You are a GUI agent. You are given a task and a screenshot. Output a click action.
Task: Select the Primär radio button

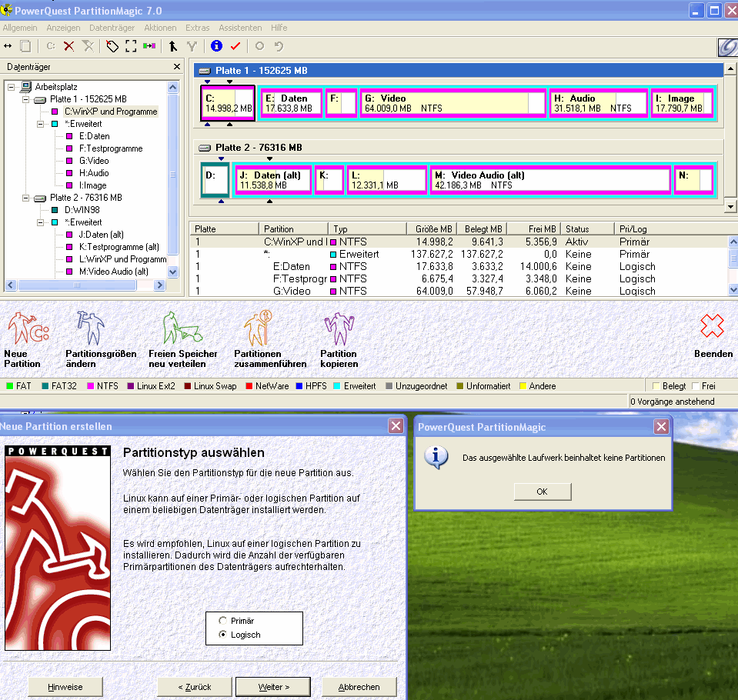[x=222, y=621]
